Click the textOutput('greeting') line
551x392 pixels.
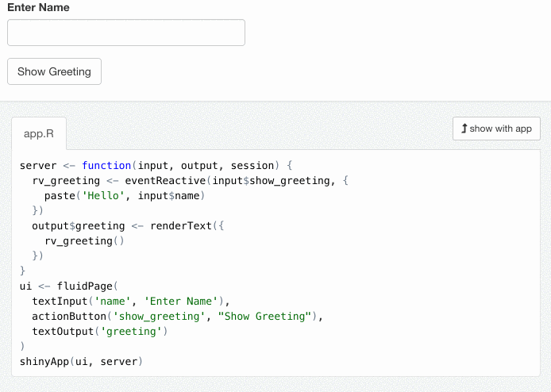point(100,332)
